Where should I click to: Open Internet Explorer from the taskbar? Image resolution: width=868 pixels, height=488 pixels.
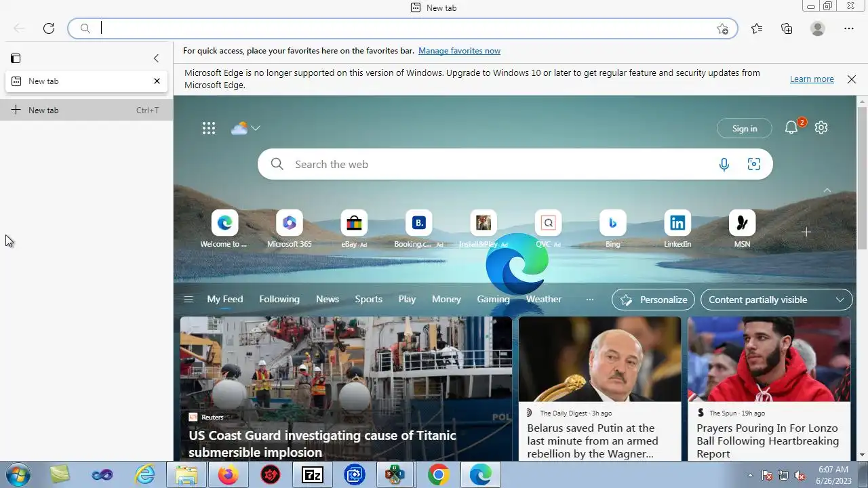[x=144, y=475]
